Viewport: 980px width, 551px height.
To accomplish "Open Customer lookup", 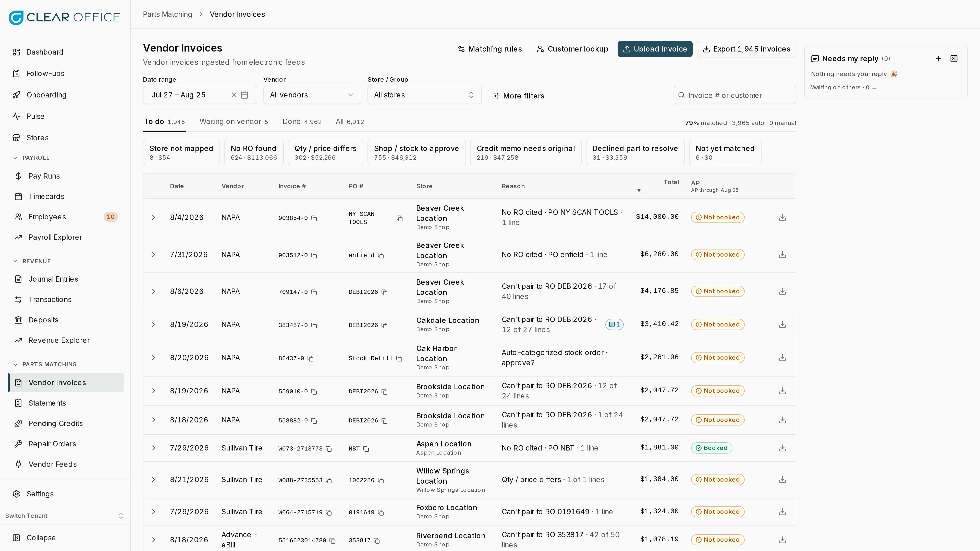I will tap(572, 49).
